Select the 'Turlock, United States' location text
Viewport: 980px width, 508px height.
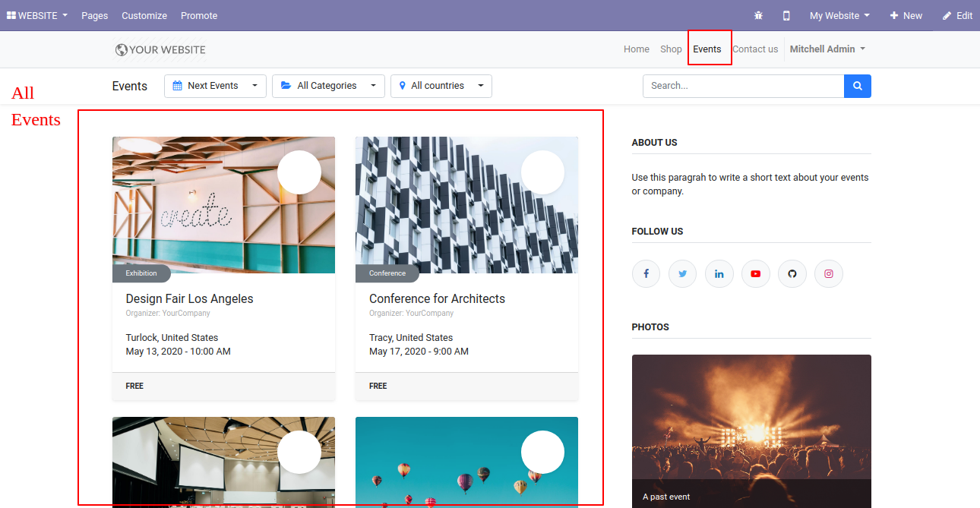click(172, 337)
